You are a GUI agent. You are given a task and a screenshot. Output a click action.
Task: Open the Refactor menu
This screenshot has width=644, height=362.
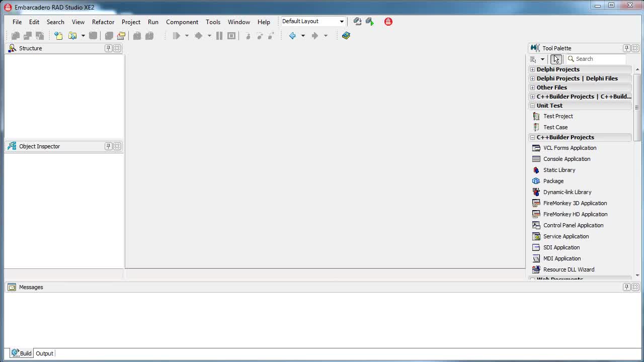click(x=103, y=22)
